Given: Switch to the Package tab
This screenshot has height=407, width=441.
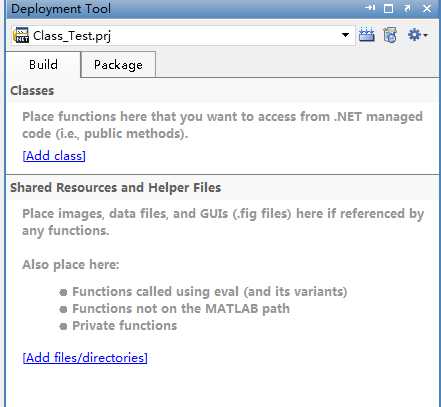Looking at the screenshot, I should [118, 65].
